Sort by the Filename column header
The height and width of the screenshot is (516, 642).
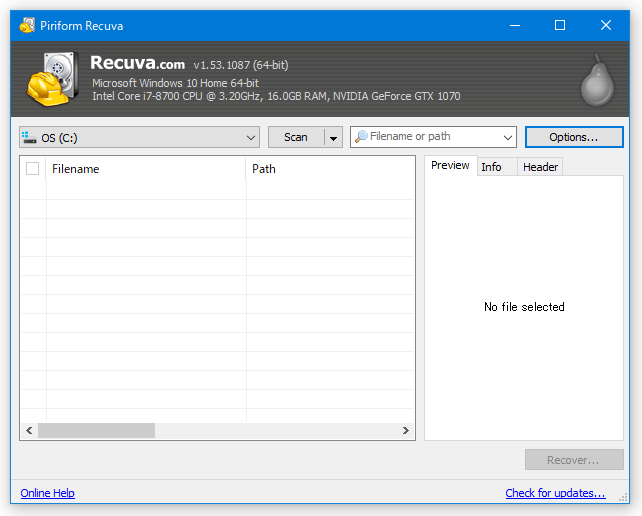146,169
